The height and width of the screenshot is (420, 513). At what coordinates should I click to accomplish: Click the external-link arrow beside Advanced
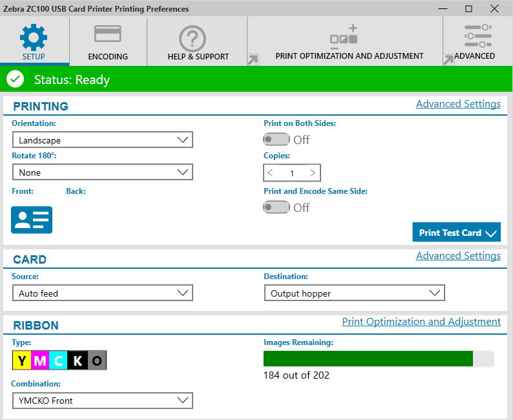coord(448,60)
